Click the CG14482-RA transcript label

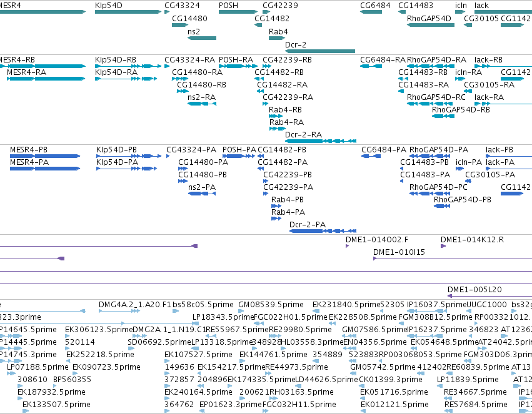(x=283, y=85)
